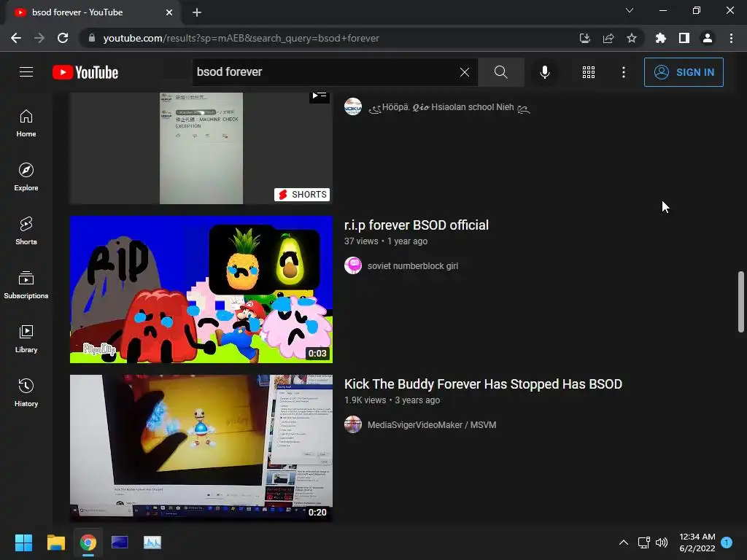Open Chrome profile icon

(708, 38)
